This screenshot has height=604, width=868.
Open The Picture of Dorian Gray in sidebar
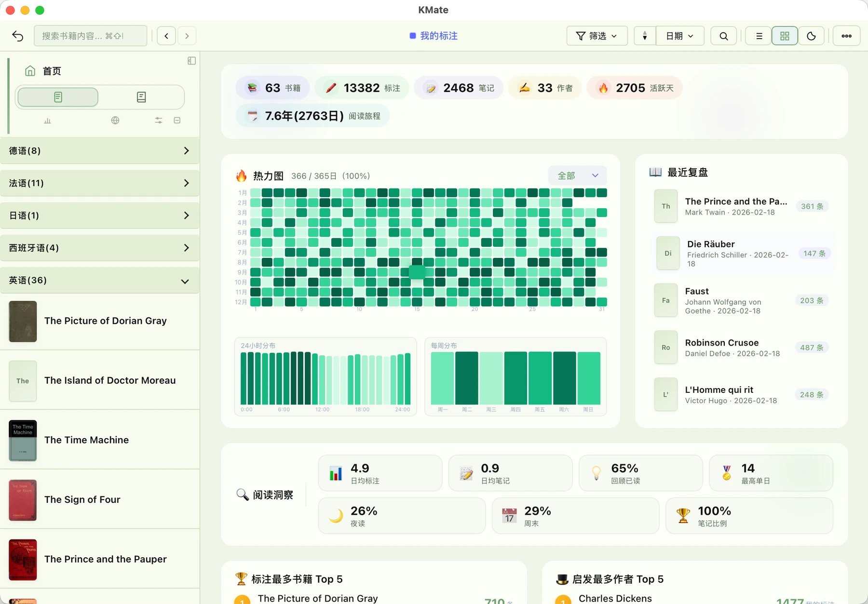coord(100,321)
